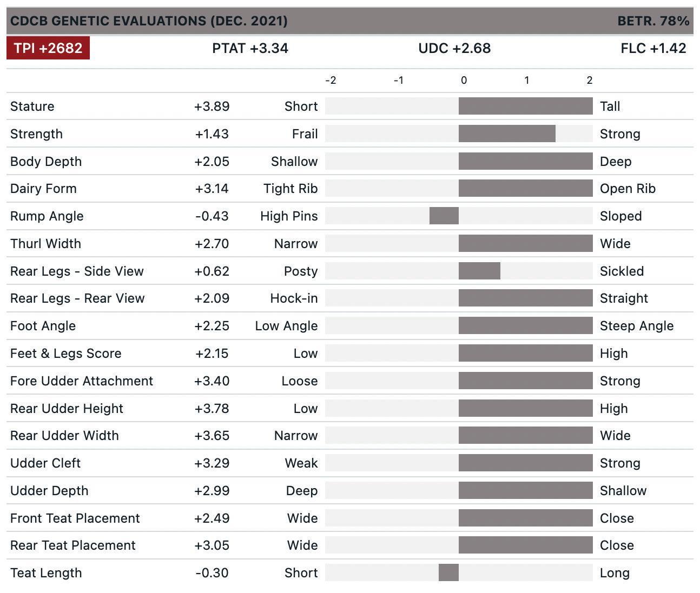
Task: Click the Udder Cleft trait bar
Action: pyautogui.click(x=525, y=463)
